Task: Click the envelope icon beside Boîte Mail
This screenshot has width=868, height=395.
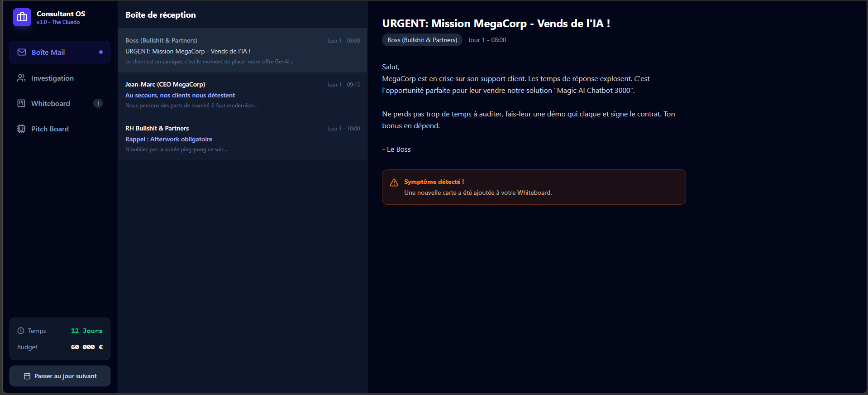Action: [22, 52]
